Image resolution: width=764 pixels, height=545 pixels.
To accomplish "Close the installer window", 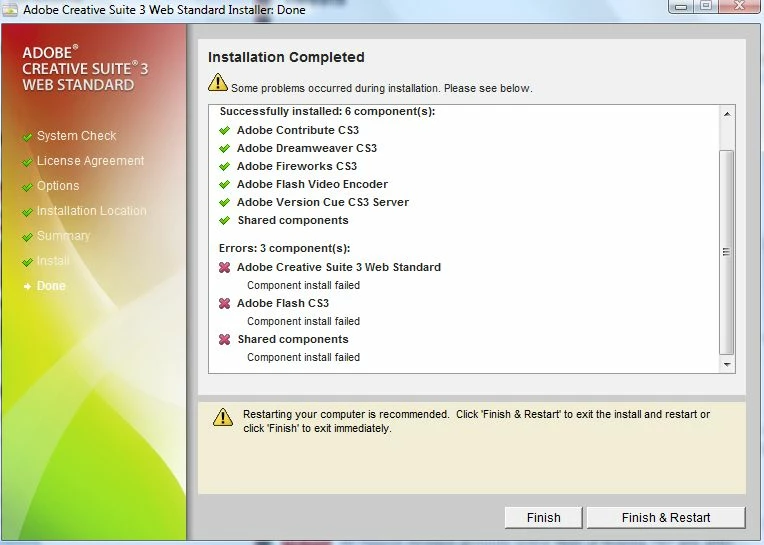I will 740,6.
